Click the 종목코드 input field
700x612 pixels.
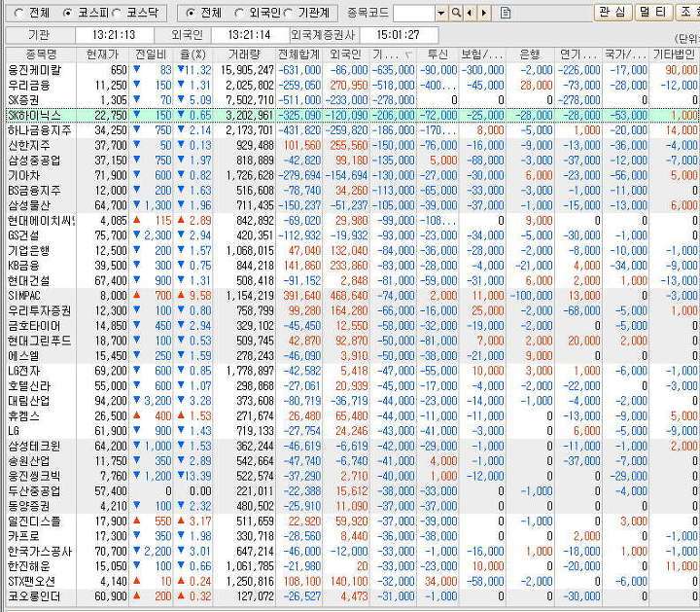point(414,13)
